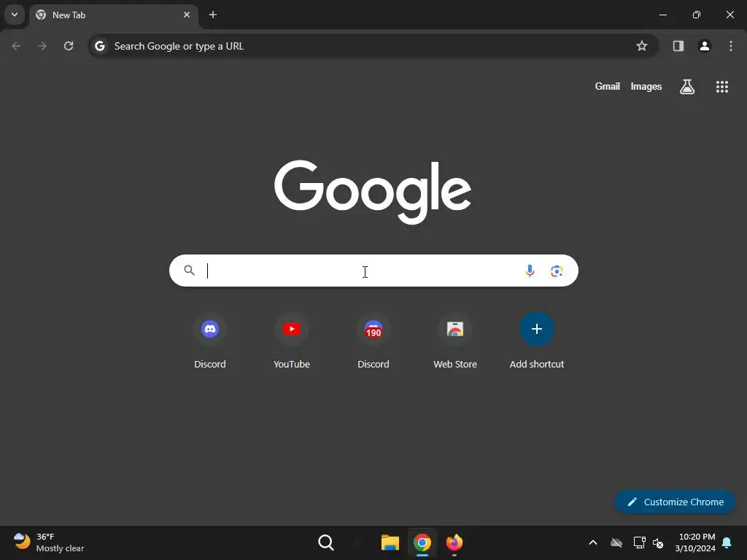This screenshot has height=560, width=747.
Task: Open the Web Store shortcut
Action: [x=455, y=341]
